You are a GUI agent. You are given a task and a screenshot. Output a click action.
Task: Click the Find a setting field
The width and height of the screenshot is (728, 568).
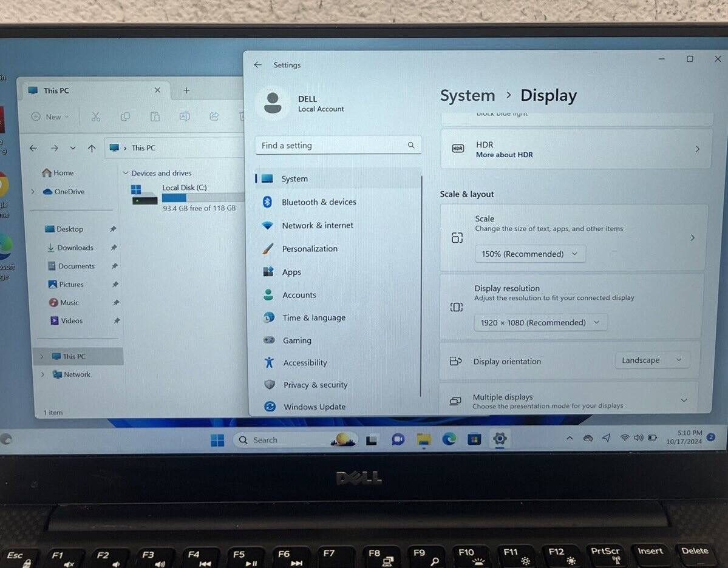338,145
